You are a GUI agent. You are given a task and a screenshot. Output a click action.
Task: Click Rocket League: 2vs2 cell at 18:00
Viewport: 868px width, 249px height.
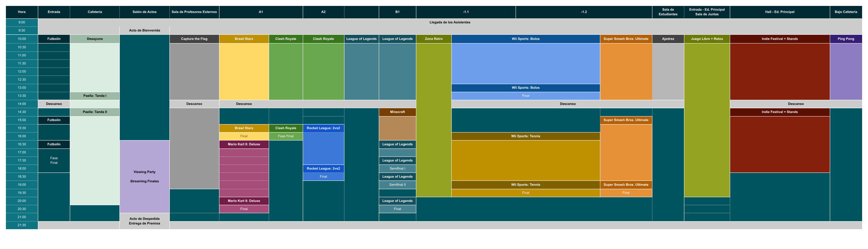(323, 169)
